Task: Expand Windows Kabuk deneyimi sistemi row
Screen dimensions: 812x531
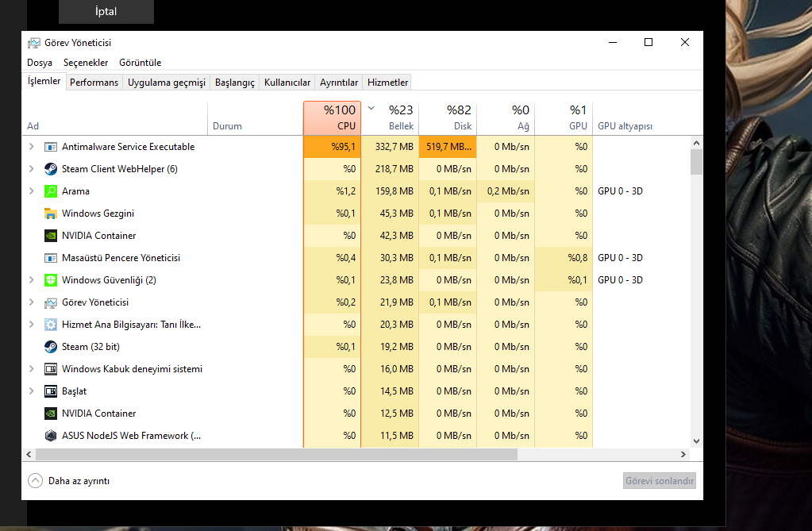Action: (32, 369)
